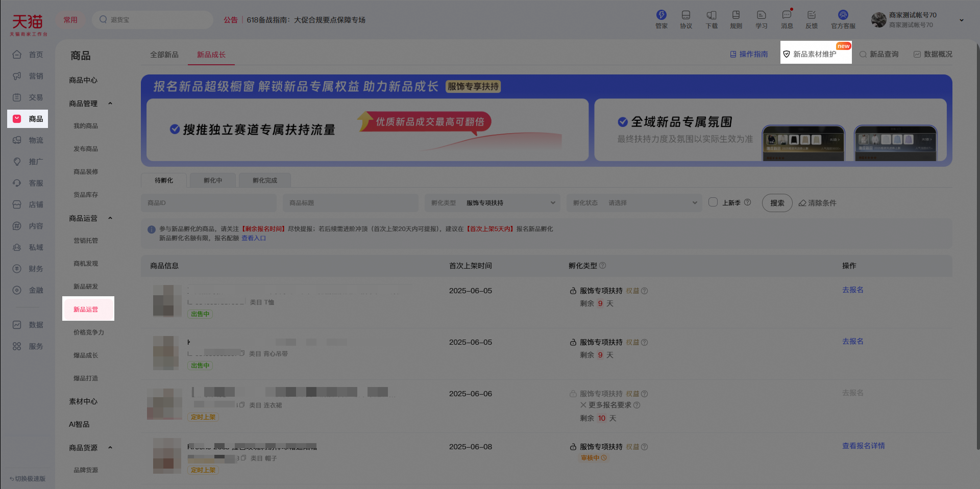
Task: Click the 交易 trade sidebar icon
Action: click(17, 97)
